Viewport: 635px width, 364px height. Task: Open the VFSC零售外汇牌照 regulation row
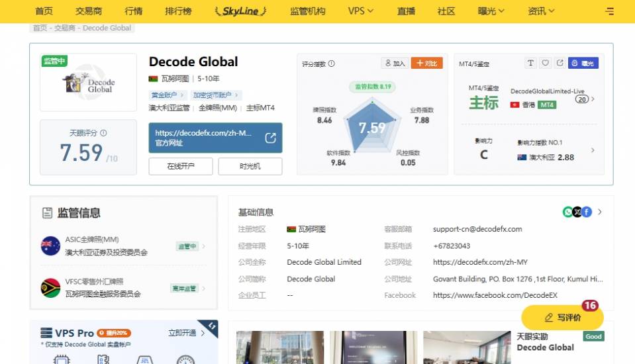(x=124, y=288)
